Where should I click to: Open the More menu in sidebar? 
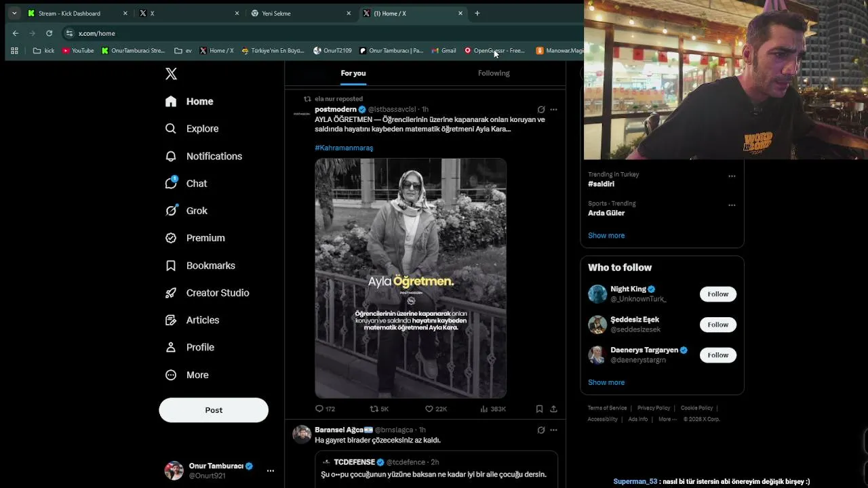187,375
